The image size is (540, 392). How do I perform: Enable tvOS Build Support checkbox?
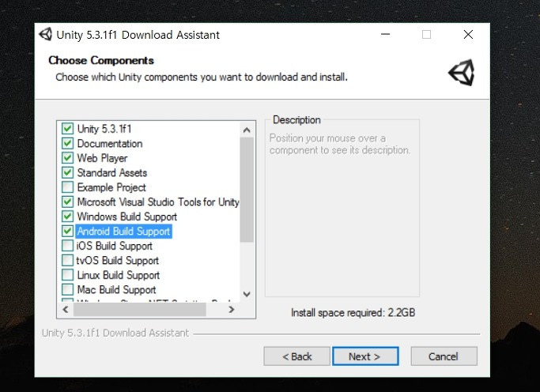[x=67, y=260]
